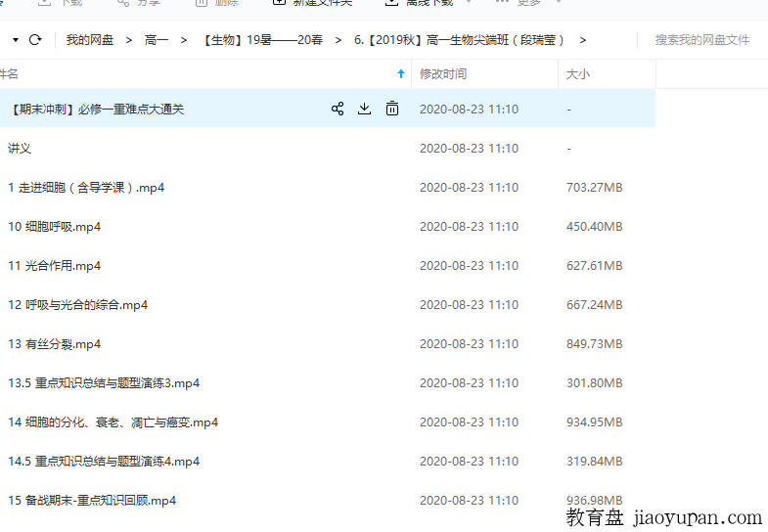Go to 我的网盘 breadcrumb
This screenshot has height=532, width=768.
(90, 40)
